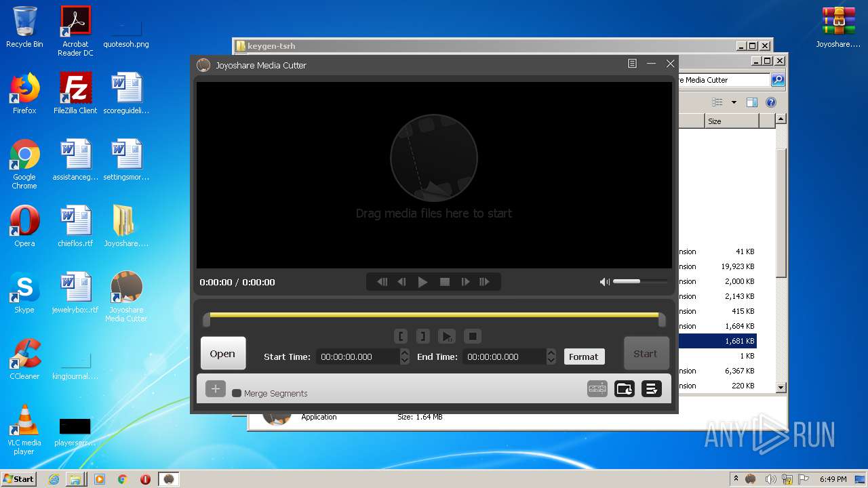Open the Format settings
The image size is (868, 488).
click(584, 357)
